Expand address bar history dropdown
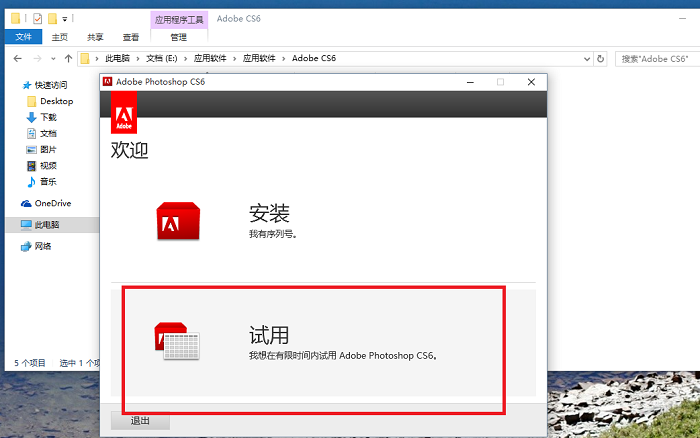700x438 pixels. (x=587, y=59)
